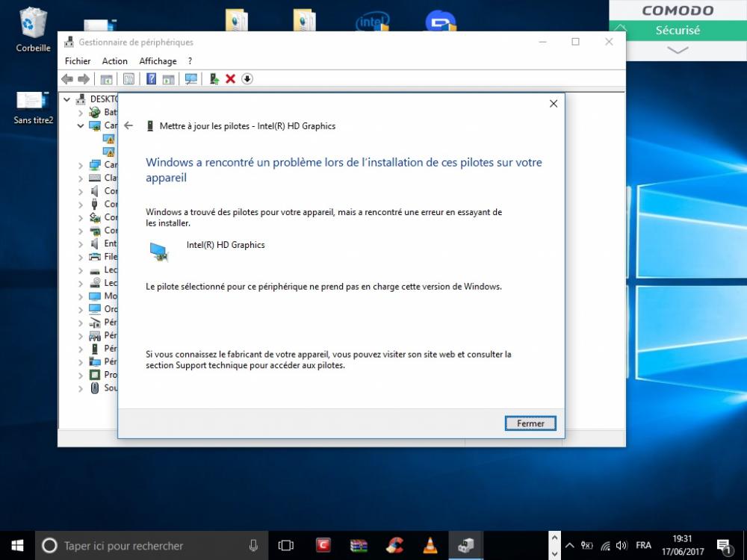
Task: Open the Action menu
Action: coord(115,61)
